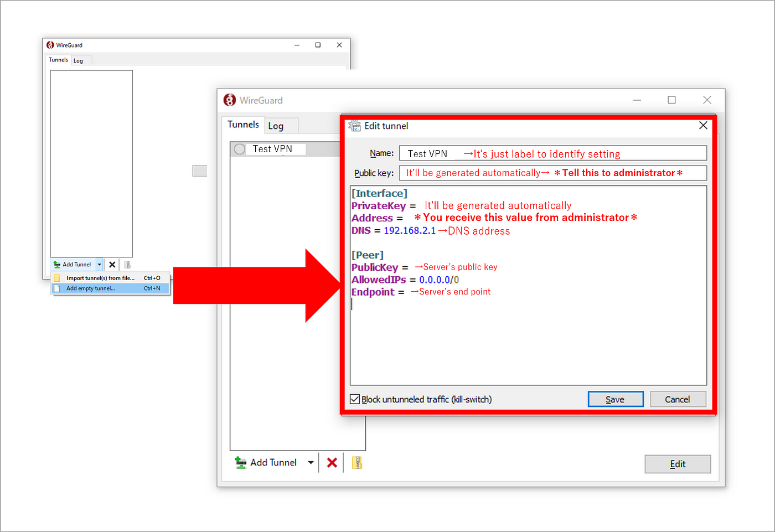Minimize the large WireGuard window
The image size is (775, 532).
click(x=637, y=100)
